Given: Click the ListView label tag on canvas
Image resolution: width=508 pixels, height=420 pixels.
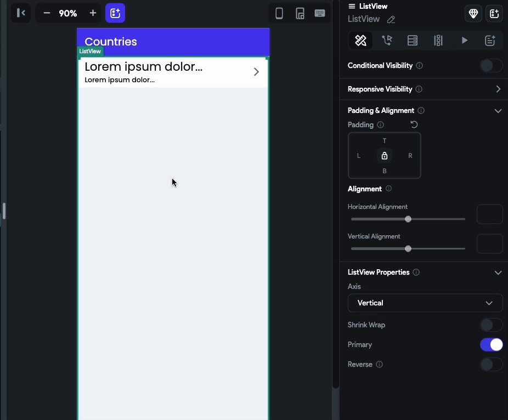Looking at the screenshot, I should pyautogui.click(x=90, y=51).
